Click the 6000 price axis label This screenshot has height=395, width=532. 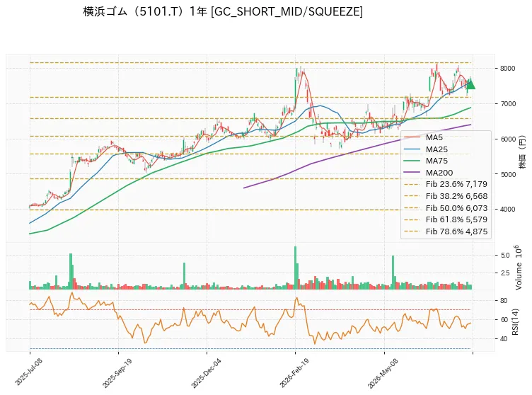click(507, 139)
